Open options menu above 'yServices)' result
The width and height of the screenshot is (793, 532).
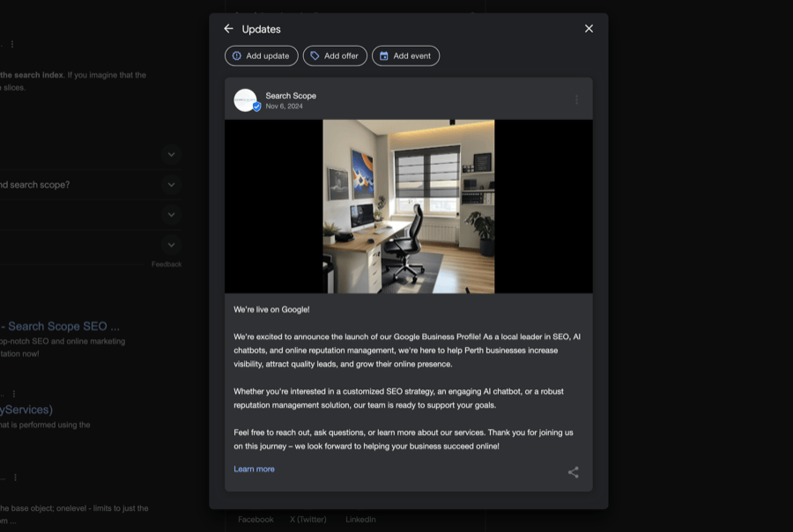(13, 394)
